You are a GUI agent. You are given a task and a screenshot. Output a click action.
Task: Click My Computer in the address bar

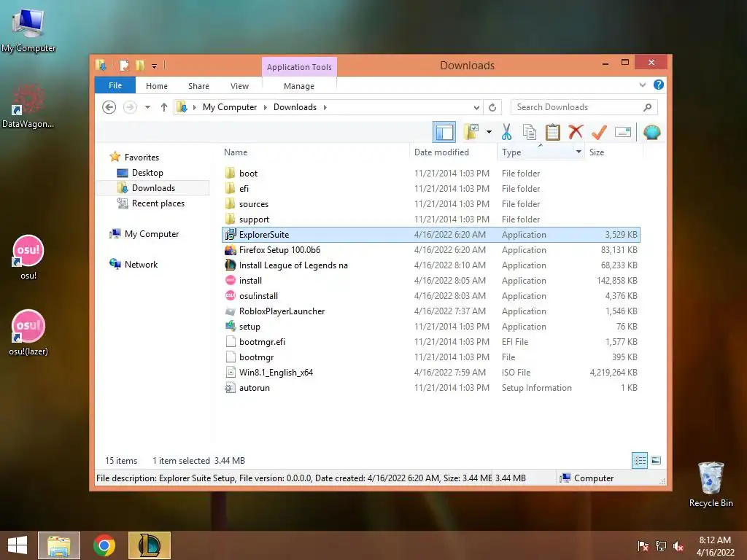point(230,107)
